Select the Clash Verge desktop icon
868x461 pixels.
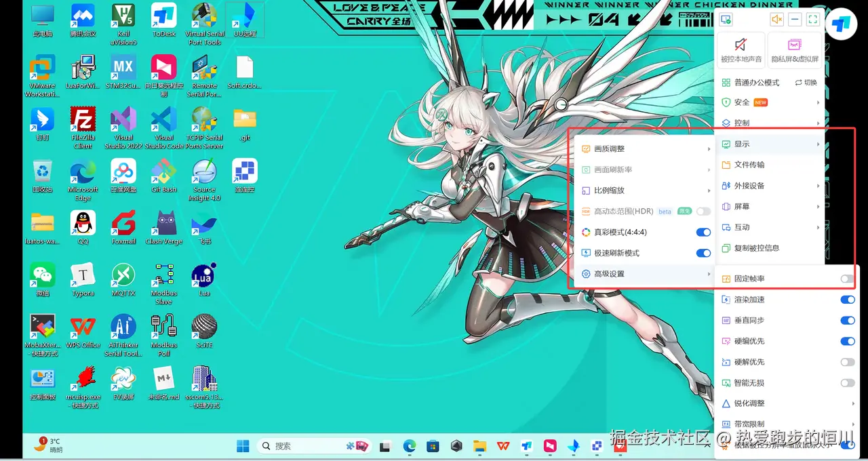pyautogui.click(x=164, y=227)
